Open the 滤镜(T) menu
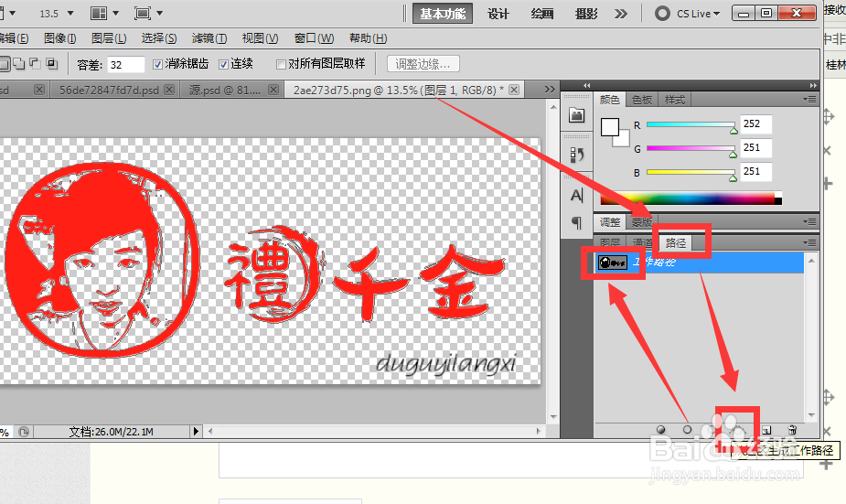 click(209, 38)
